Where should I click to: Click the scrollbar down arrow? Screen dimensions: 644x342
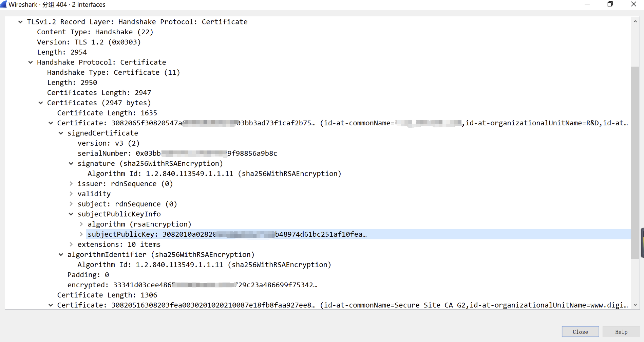click(x=636, y=305)
